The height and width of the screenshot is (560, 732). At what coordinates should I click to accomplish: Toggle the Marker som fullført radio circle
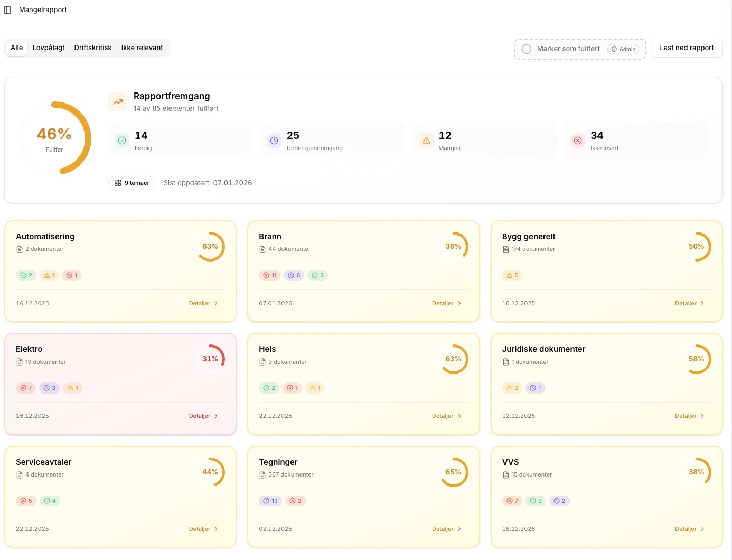(527, 49)
